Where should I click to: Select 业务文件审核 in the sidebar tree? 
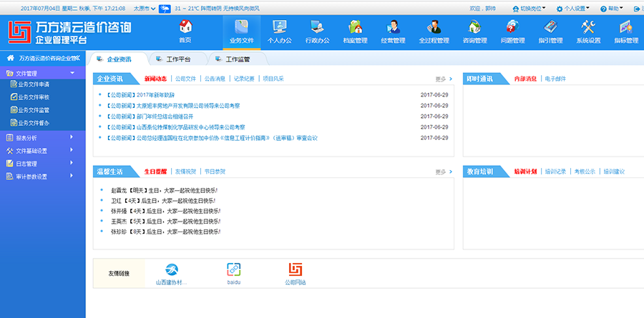point(33,96)
